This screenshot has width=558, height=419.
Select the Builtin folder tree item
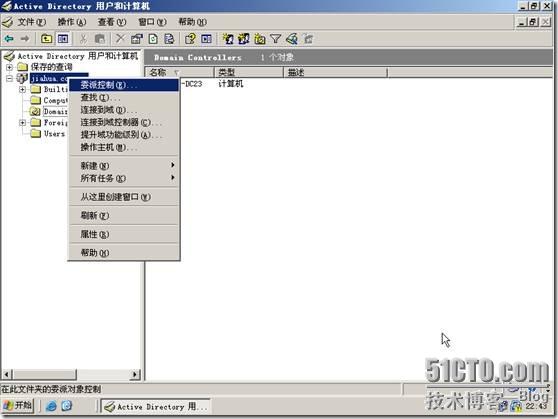[x=56, y=89]
